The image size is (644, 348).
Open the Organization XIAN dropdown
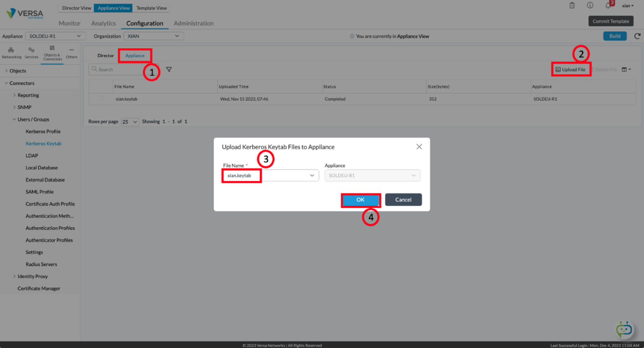(x=153, y=36)
